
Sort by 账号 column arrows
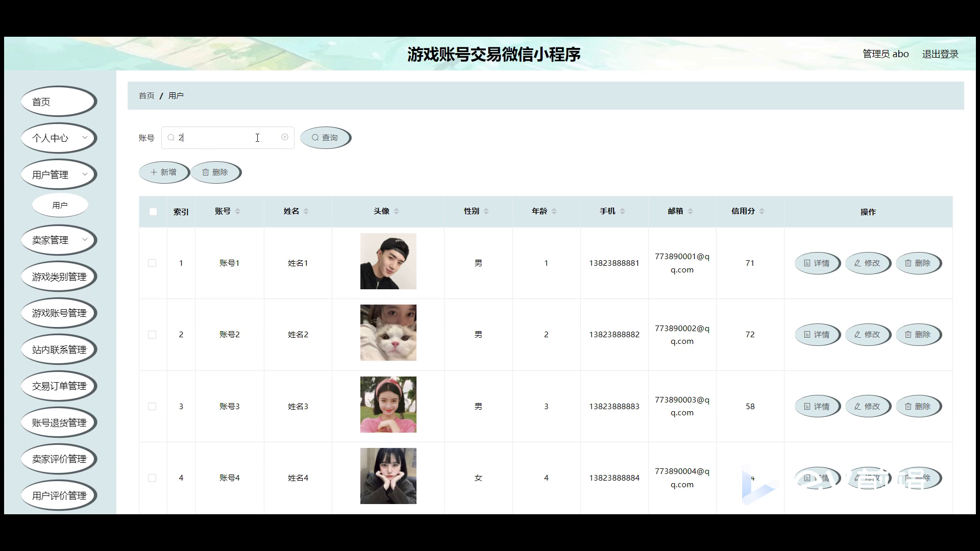(237, 211)
